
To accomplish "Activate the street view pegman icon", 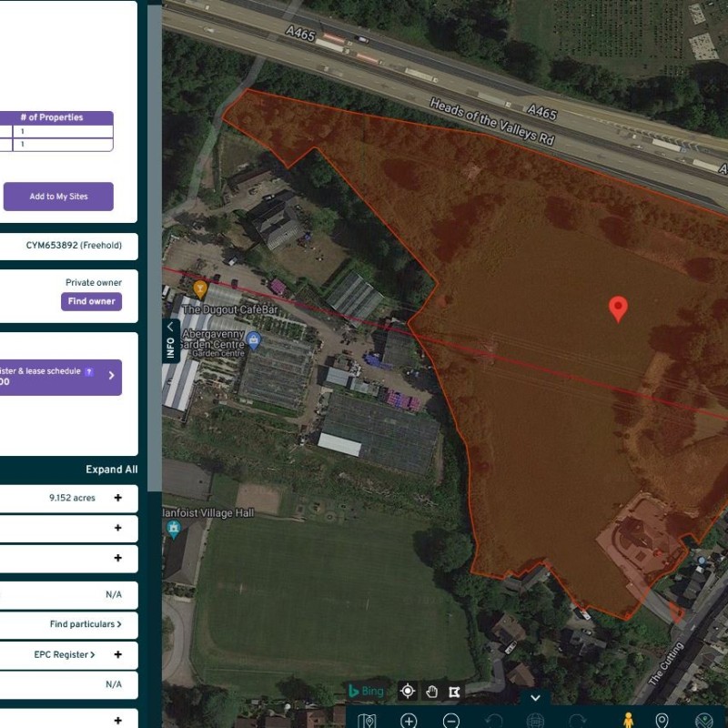I will pos(628,721).
